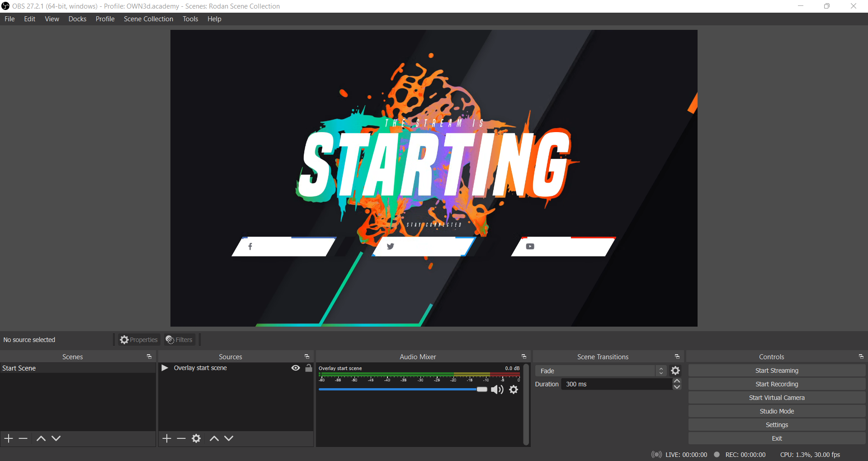Move source down with arrow icon
Image resolution: width=868 pixels, height=461 pixels.
click(229, 438)
